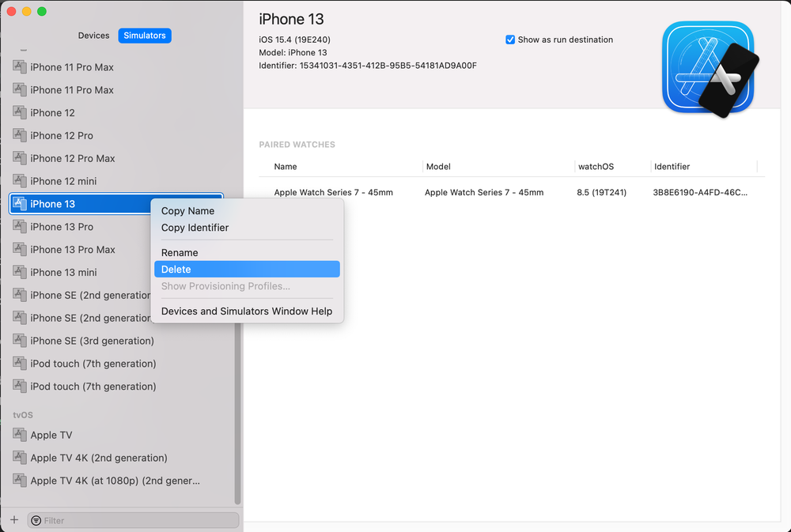Open Devices and Simulators Window Help
This screenshot has width=791, height=532.
tap(247, 311)
